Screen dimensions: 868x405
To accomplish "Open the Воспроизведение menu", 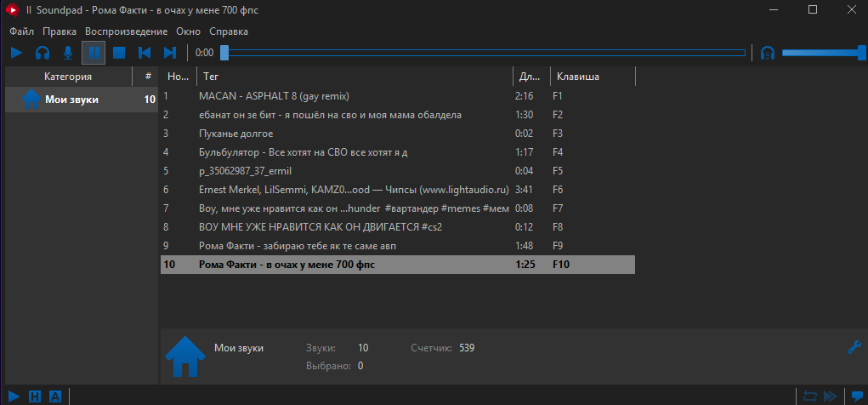I will click(x=126, y=31).
